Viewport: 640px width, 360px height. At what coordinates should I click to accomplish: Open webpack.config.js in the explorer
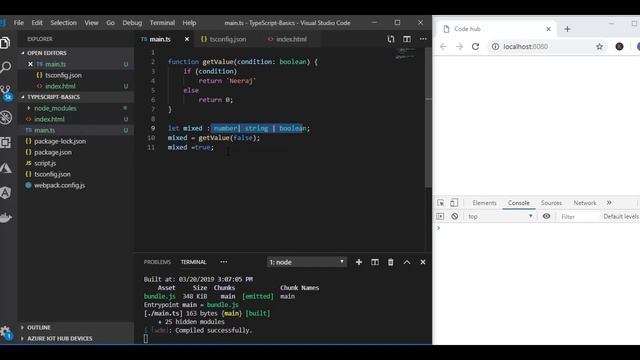pyautogui.click(x=59, y=185)
